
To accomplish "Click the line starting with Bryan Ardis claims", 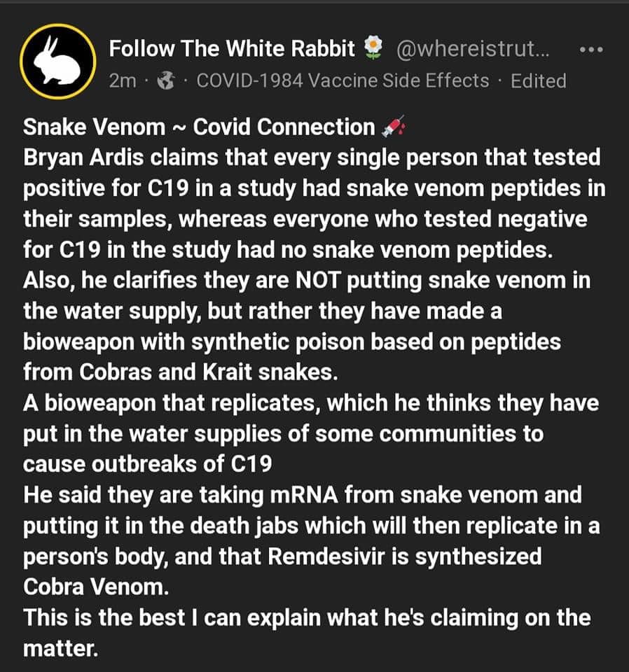I will pos(312,157).
